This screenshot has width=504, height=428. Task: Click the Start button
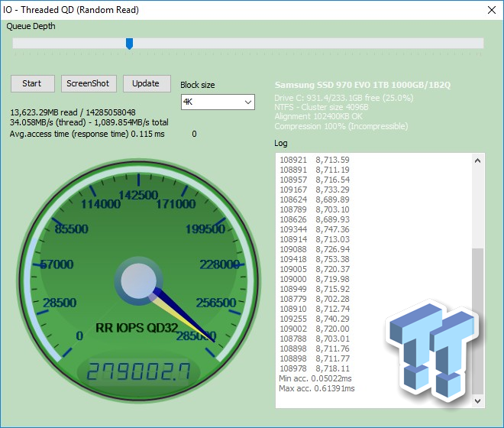(x=33, y=83)
